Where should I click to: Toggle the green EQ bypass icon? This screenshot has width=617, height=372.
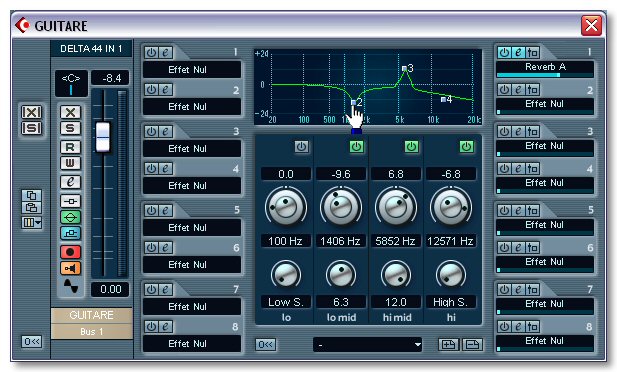pos(70,217)
